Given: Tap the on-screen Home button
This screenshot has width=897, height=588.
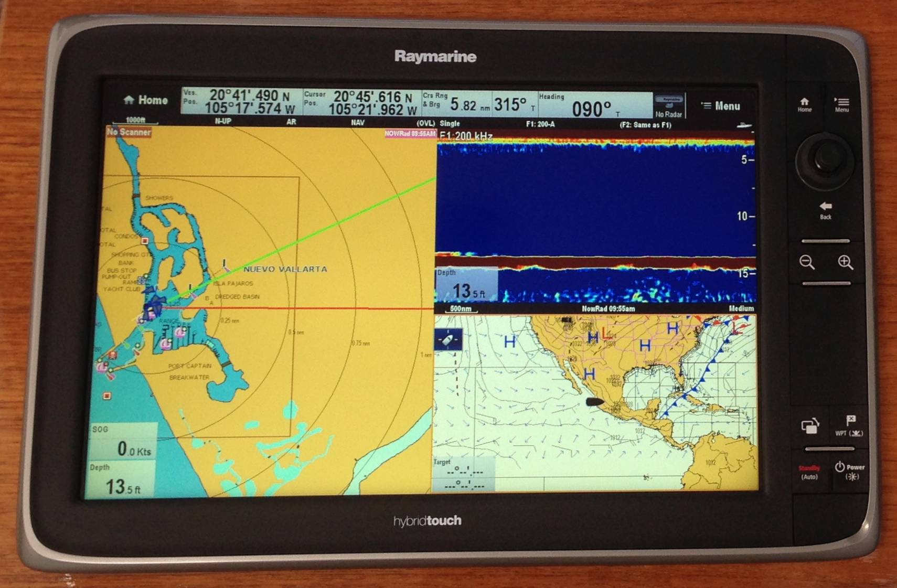Looking at the screenshot, I should coord(145,100).
